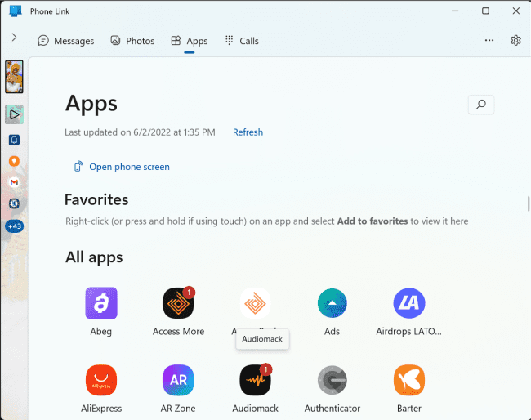Open the AR Zone app icon
The width and height of the screenshot is (531, 420).
[178, 380]
